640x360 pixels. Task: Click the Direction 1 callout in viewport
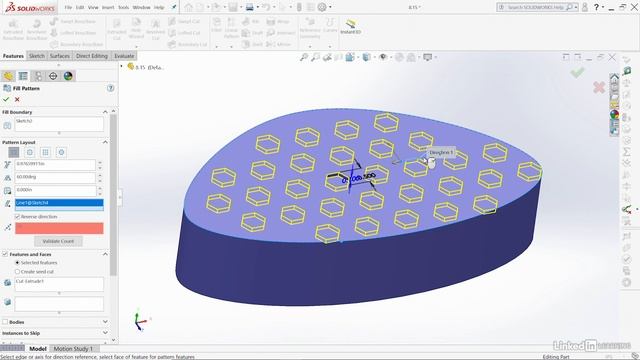(x=441, y=152)
